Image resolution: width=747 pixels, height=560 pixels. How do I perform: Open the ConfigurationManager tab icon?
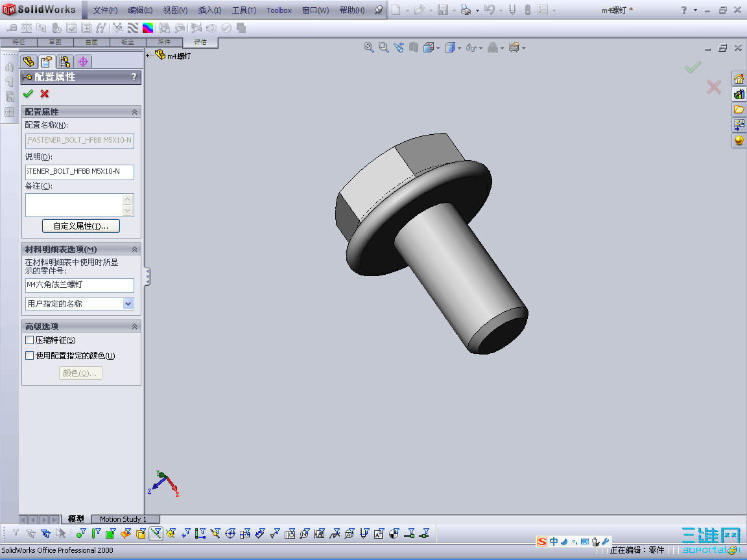[65, 62]
